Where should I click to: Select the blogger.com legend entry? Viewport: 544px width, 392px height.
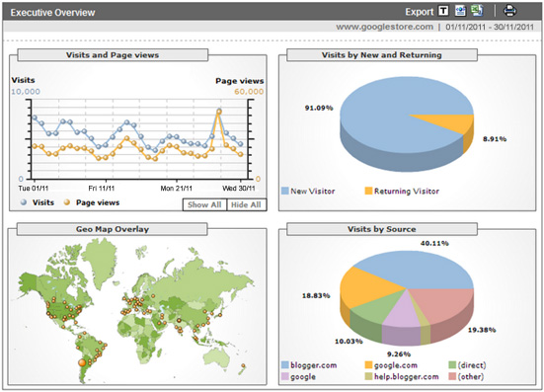309,365
